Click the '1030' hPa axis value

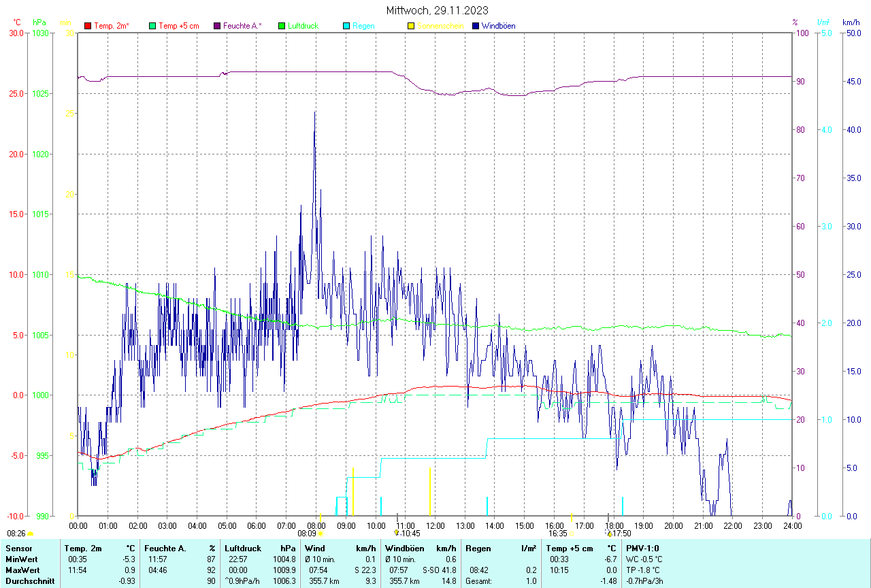[x=40, y=33]
